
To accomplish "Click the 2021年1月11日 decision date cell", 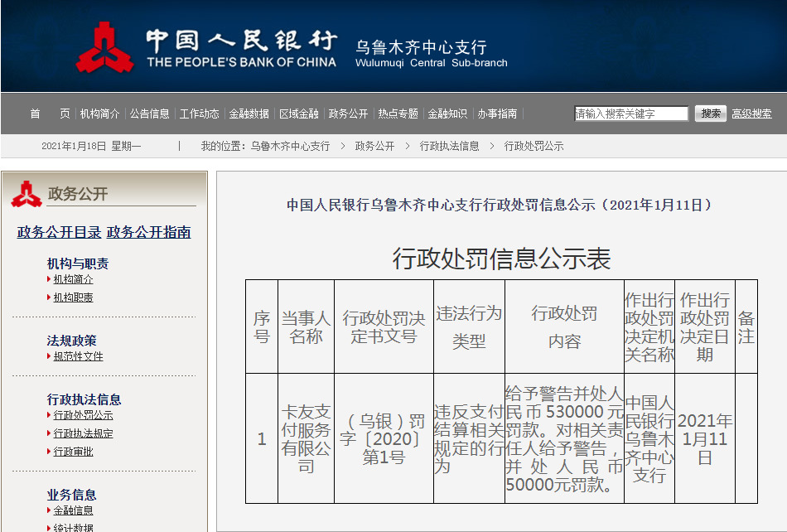I will tap(705, 439).
